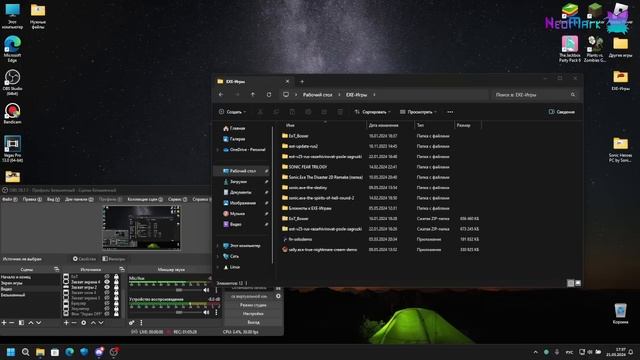Click the 'Свойства' properties button in OBS
The height and width of the screenshot is (360, 640).
[84, 259]
